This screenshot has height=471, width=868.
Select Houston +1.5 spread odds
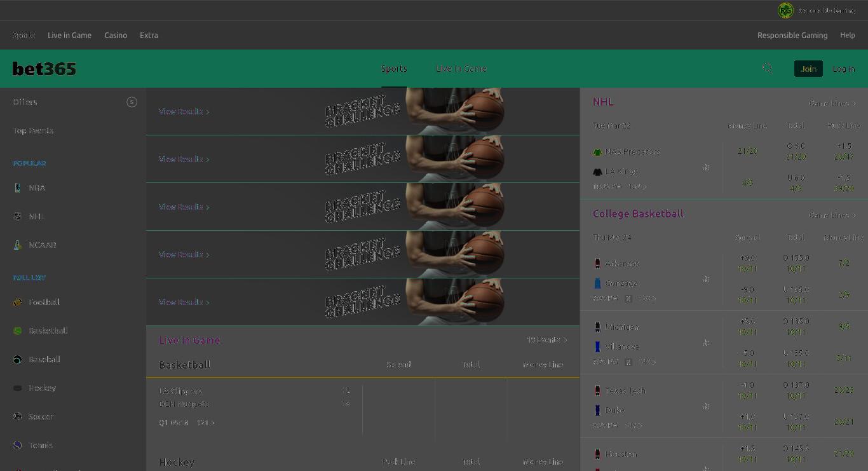pos(747,454)
